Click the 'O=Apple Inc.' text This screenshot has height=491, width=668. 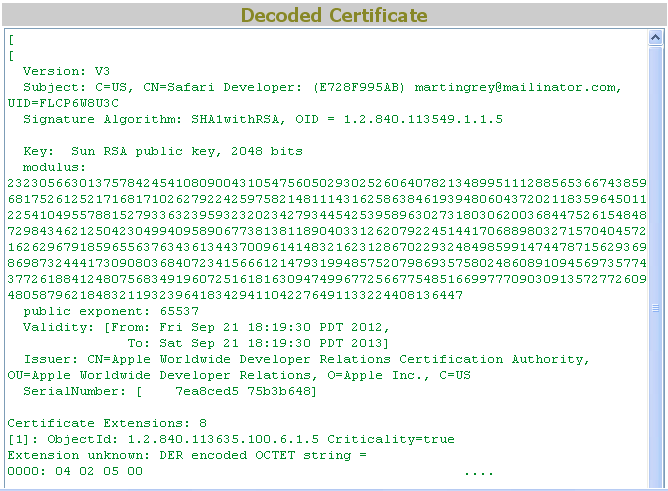point(378,375)
